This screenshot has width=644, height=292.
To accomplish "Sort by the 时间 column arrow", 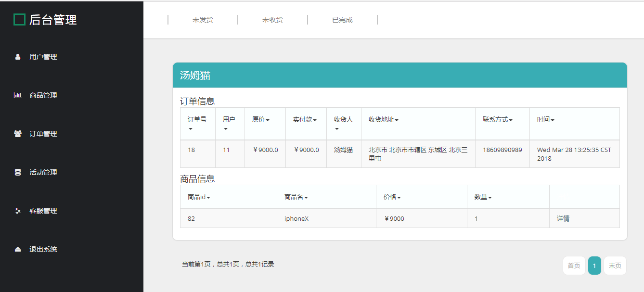I will (553, 120).
